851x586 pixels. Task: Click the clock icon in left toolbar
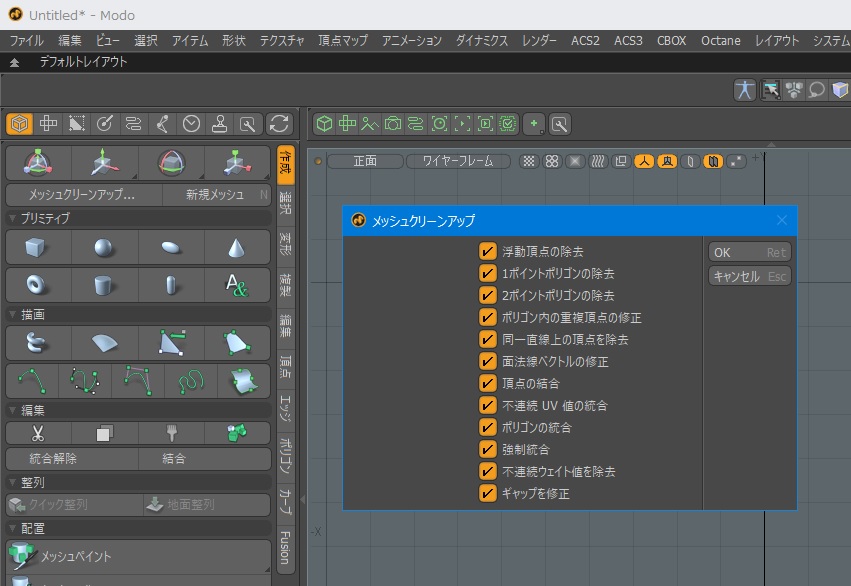click(x=191, y=124)
